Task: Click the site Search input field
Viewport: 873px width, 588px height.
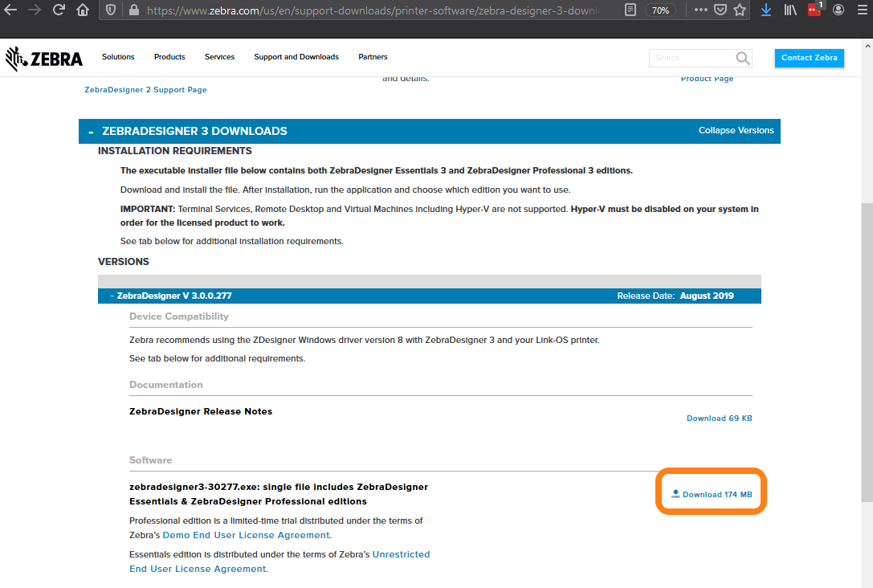Action: 691,58
